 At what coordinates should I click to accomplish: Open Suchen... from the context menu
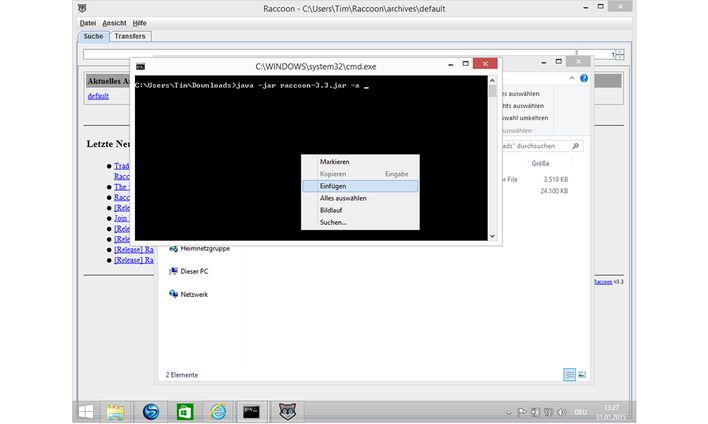coord(333,222)
